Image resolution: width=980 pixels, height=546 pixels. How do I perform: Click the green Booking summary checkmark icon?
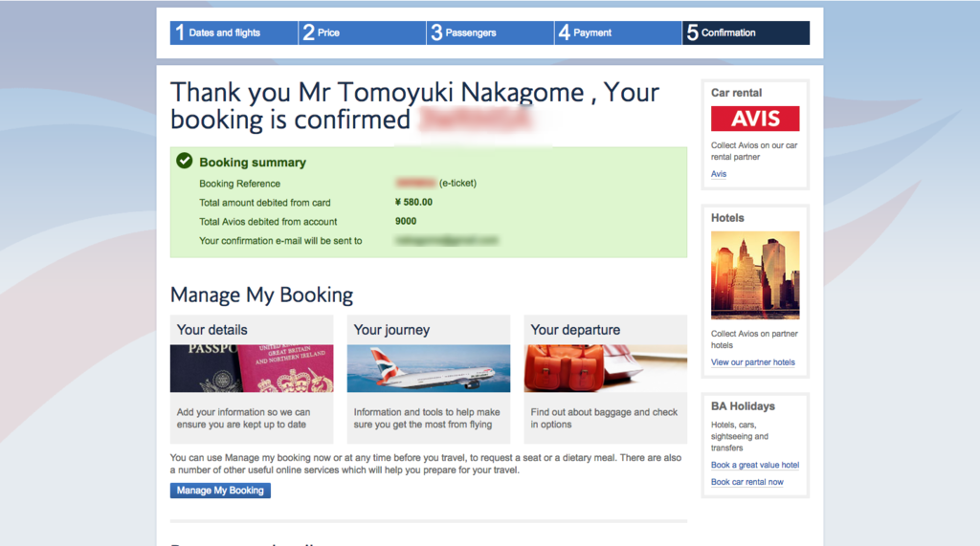[185, 162]
